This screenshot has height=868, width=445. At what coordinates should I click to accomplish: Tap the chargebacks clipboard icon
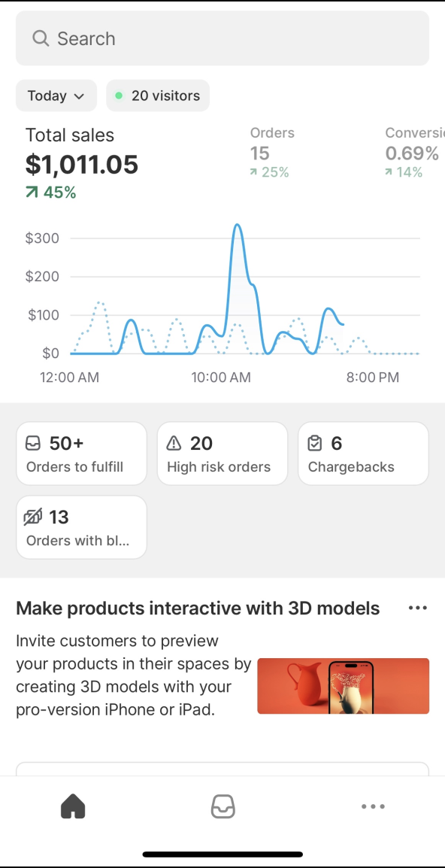[314, 443]
